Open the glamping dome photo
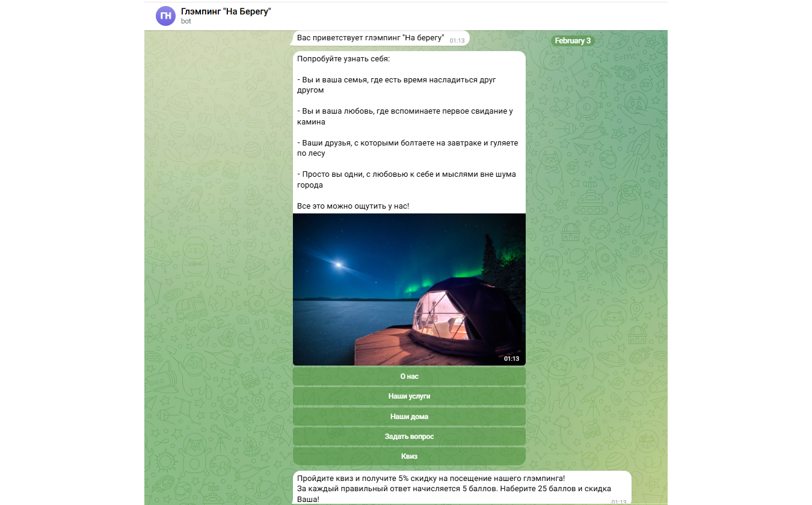 pos(409,289)
